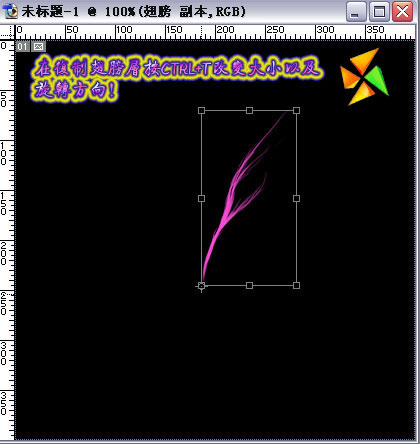Image resolution: width=420 pixels, height=444 pixels.
Task: Close the 未标题-1 document window
Action: (x=402, y=11)
